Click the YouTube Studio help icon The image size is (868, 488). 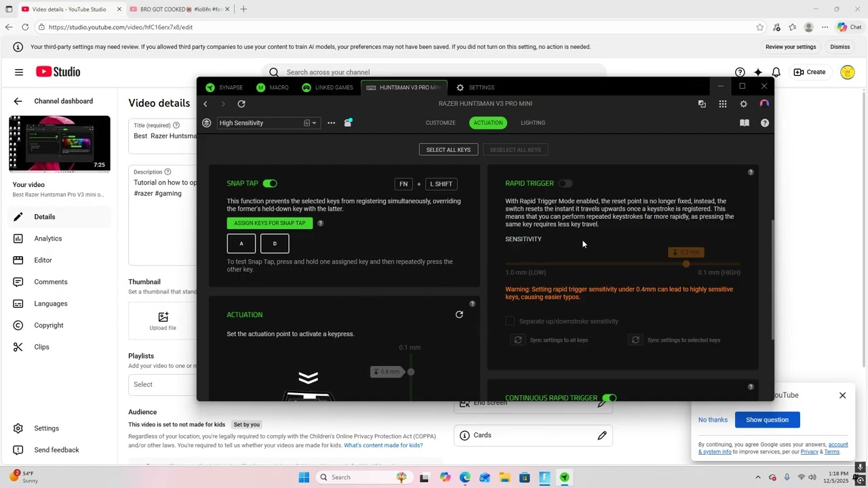(x=740, y=72)
